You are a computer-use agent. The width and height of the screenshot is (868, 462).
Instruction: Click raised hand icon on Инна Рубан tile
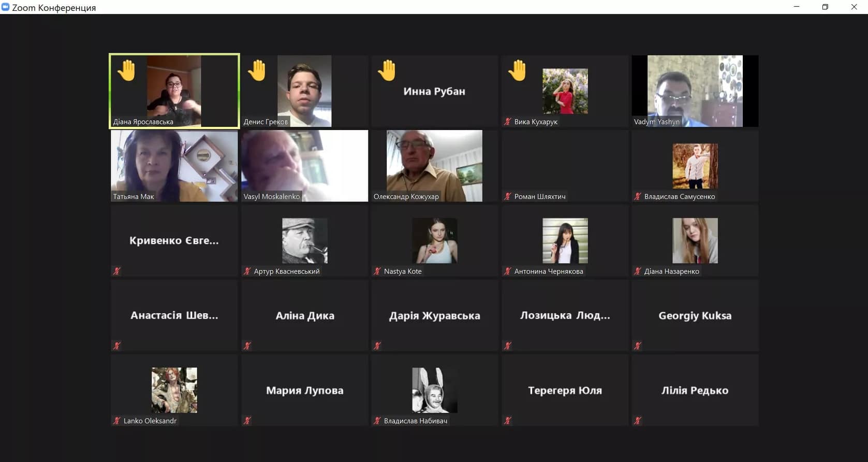click(387, 70)
